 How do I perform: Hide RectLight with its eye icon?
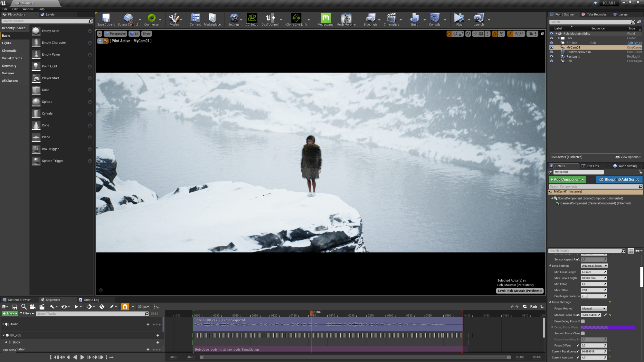[x=551, y=56]
